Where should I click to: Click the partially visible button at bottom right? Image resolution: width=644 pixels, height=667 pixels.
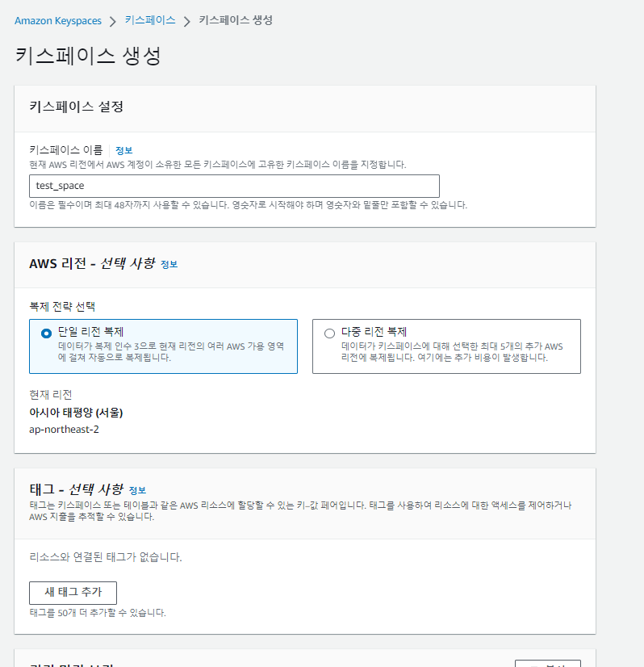pyautogui.click(x=547, y=663)
